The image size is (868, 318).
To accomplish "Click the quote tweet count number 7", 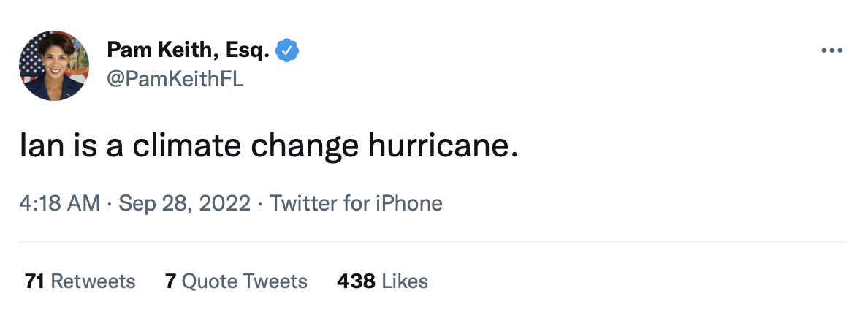I will [170, 281].
